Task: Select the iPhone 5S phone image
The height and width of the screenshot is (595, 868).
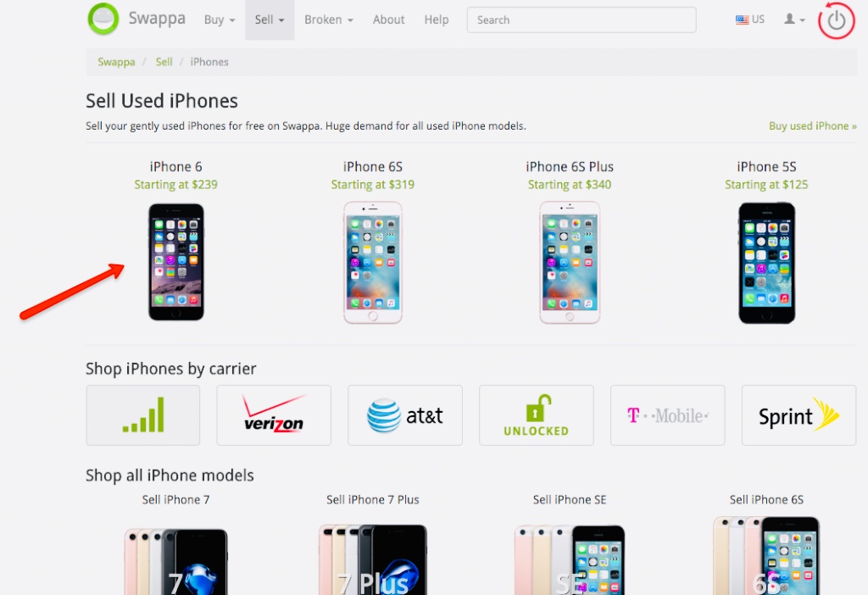Action: click(x=766, y=263)
